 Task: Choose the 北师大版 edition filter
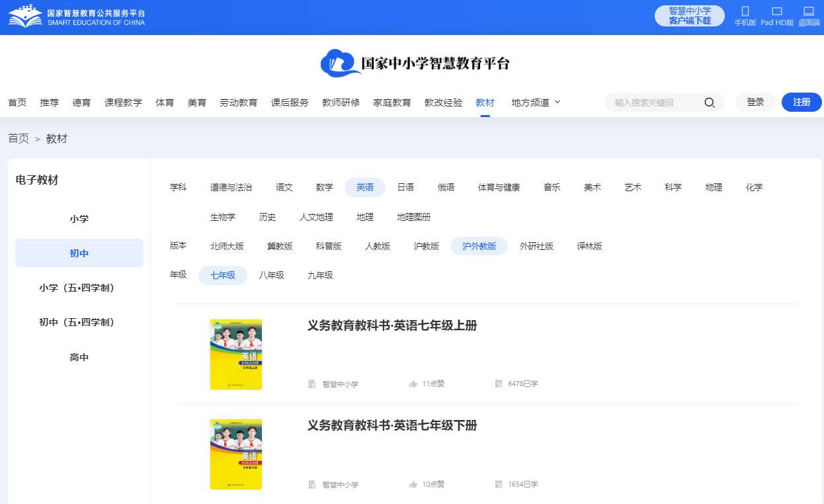coord(227,246)
